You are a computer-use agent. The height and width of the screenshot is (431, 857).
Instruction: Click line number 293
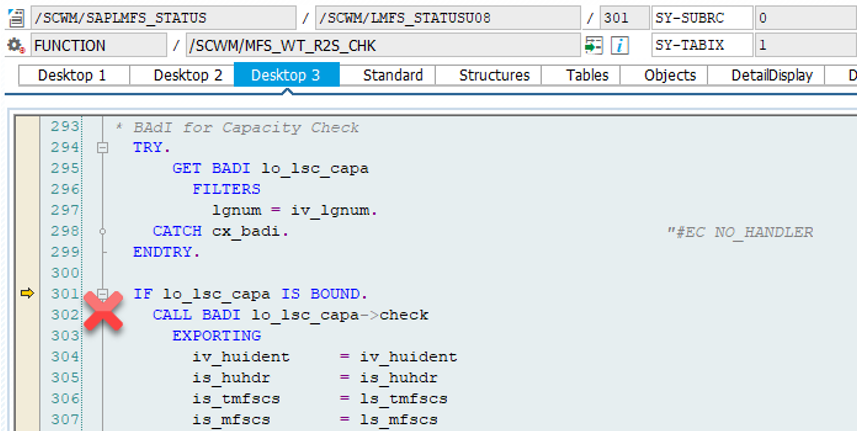(x=65, y=127)
